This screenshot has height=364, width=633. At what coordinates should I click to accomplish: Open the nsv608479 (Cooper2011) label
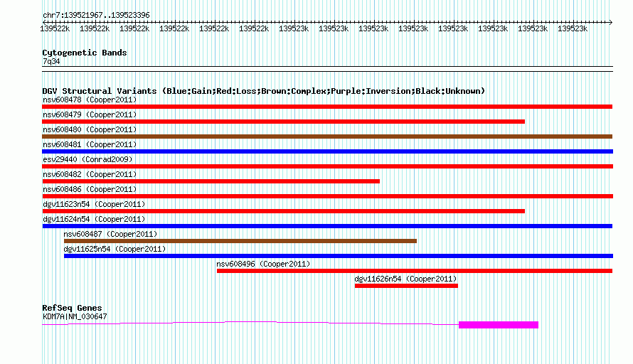click(90, 114)
